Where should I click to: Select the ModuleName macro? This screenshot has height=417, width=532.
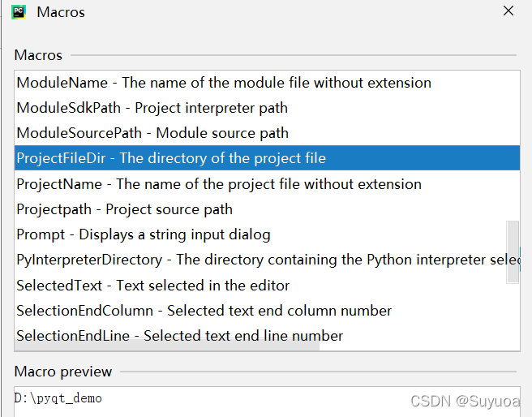(224, 83)
